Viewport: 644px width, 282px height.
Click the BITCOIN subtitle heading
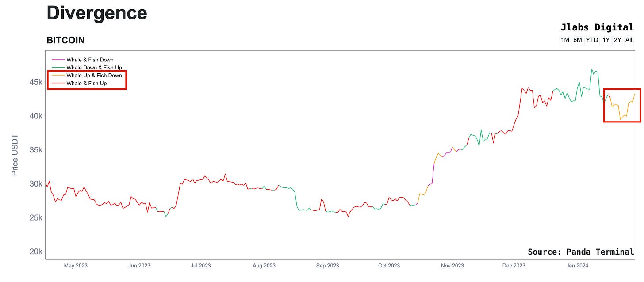(x=65, y=40)
